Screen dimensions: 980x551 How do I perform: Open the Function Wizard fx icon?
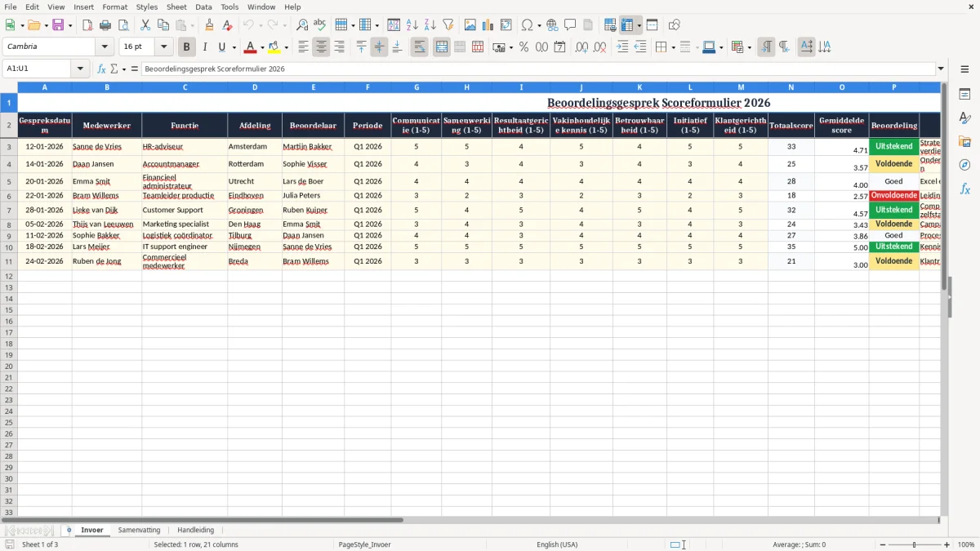tap(101, 69)
